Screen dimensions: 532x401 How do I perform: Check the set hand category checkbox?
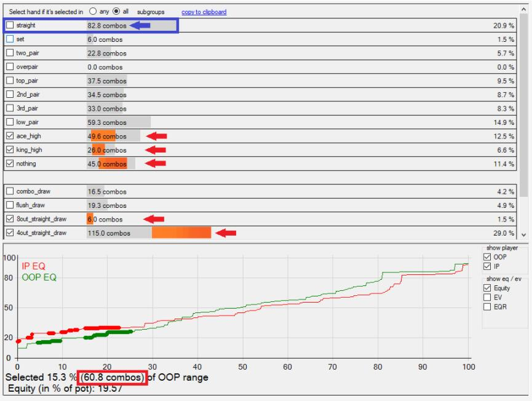[10, 39]
